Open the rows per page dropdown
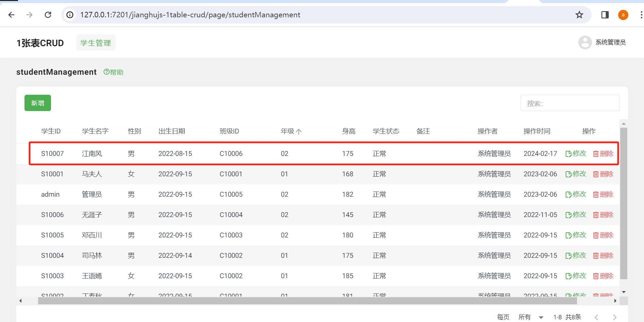 click(x=541, y=317)
